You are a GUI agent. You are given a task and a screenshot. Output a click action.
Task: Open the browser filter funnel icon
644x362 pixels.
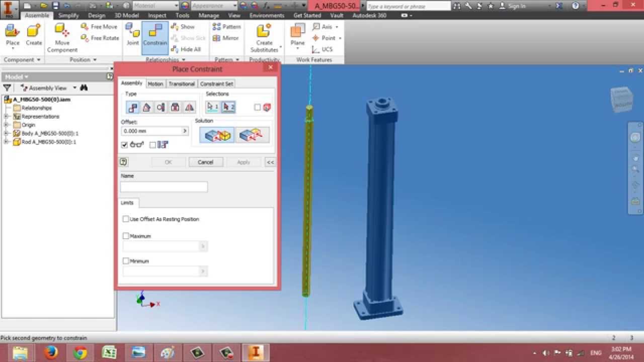coord(7,87)
